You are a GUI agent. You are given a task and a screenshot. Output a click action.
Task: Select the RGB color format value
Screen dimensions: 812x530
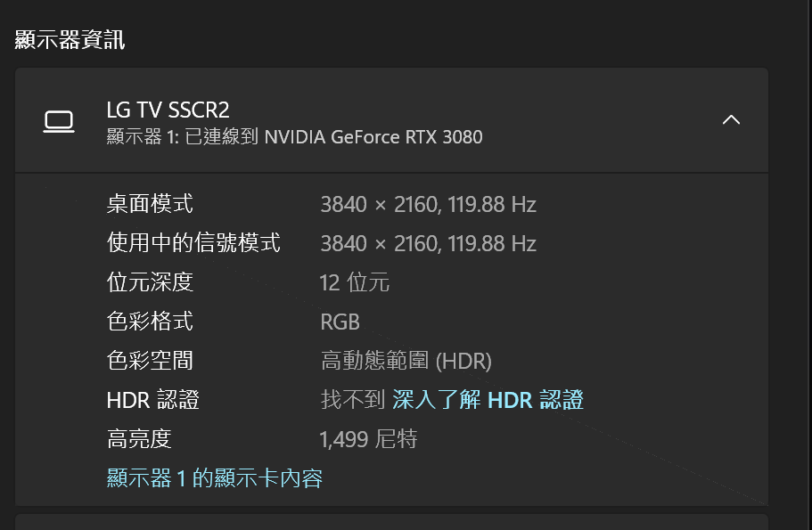(340, 322)
